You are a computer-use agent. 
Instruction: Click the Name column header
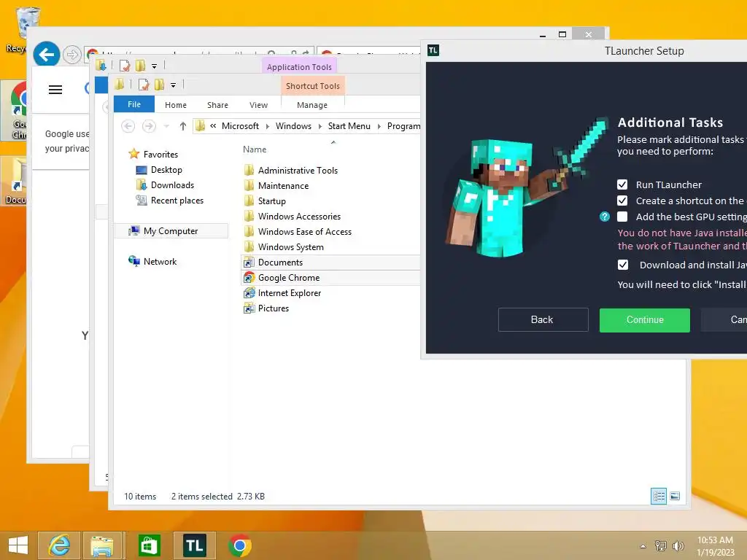coord(255,149)
